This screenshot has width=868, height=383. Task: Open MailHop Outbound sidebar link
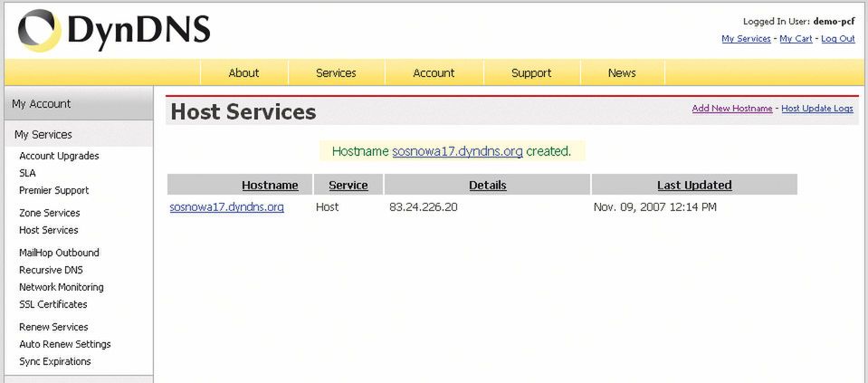pyautogui.click(x=59, y=253)
